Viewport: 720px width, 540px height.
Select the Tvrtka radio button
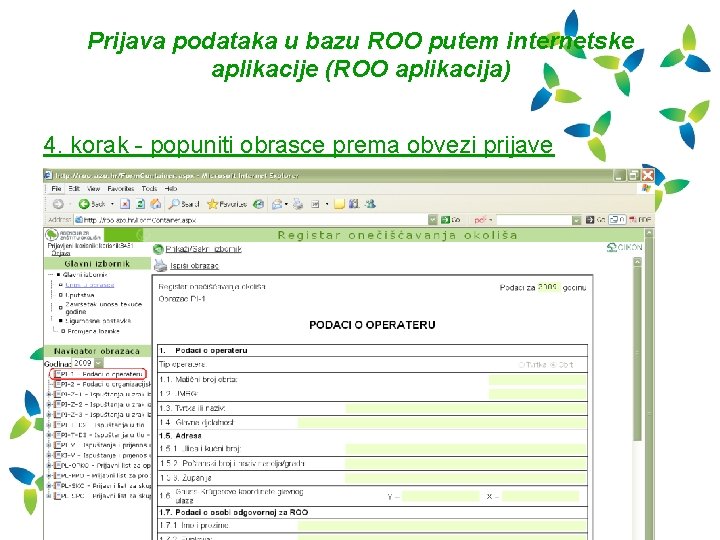[x=522, y=365]
